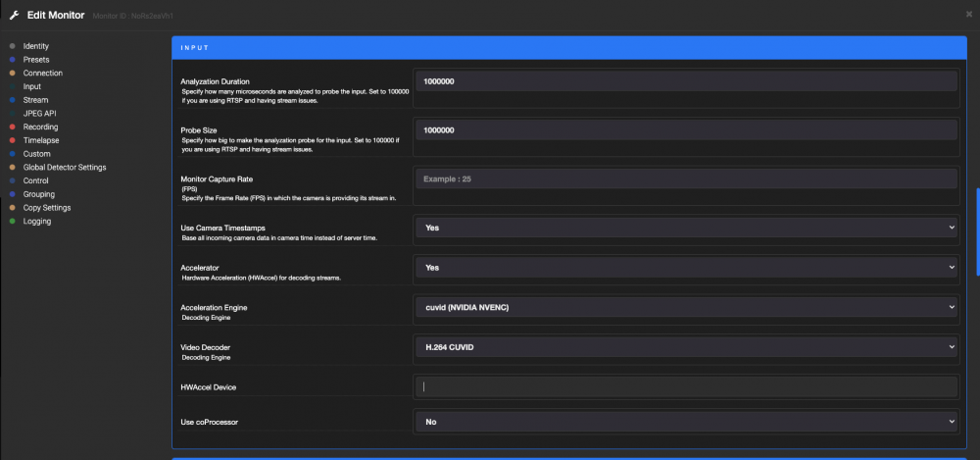
Task: Open Stream settings section
Action: (35, 100)
